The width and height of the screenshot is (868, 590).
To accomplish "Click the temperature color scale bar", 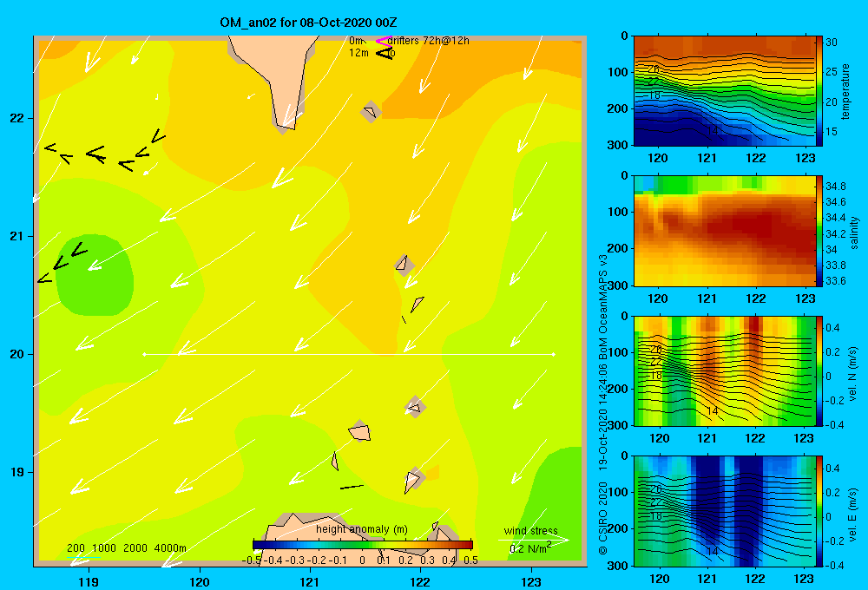I will [819, 91].
